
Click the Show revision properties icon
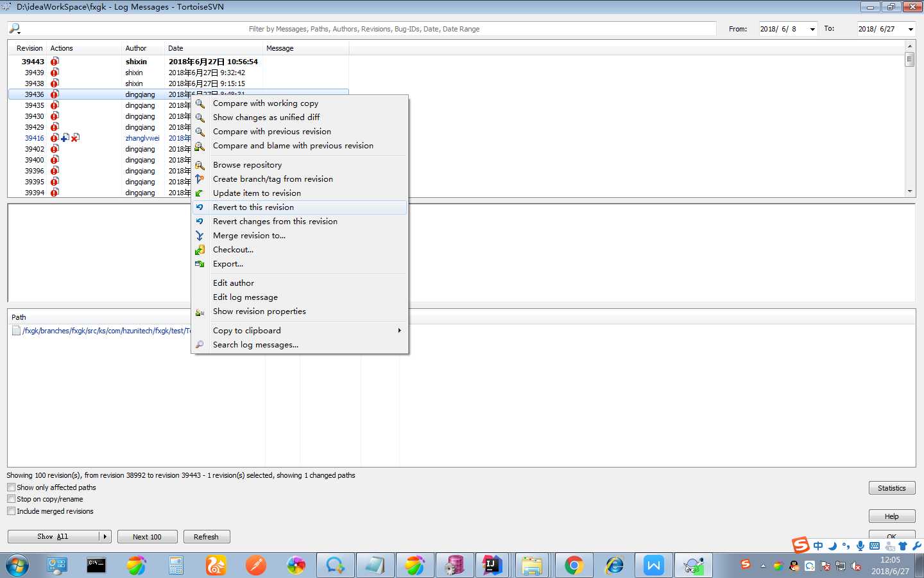[200, 312]
